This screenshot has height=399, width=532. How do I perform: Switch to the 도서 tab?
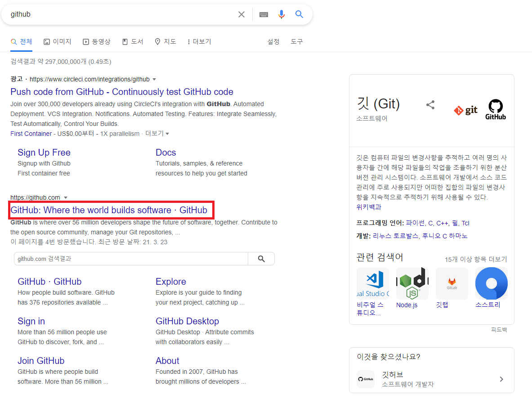[x=133, y=42]
